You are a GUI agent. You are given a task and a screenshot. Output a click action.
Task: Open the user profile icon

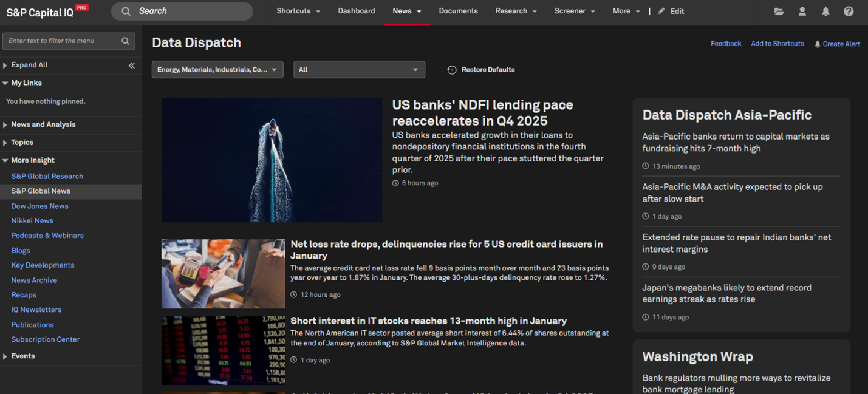coord(802,12)
